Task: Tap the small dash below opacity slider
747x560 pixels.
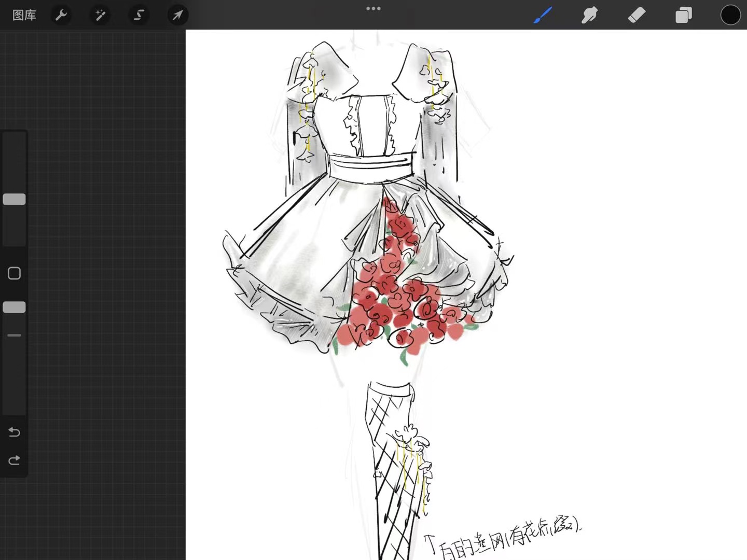Action: pos(14,335)
